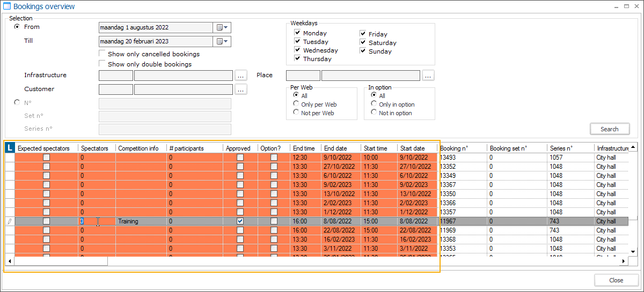Click the horizontal scrollbar thumb of the grid
This screenshot has height=292, width=644.
point(61,261)
